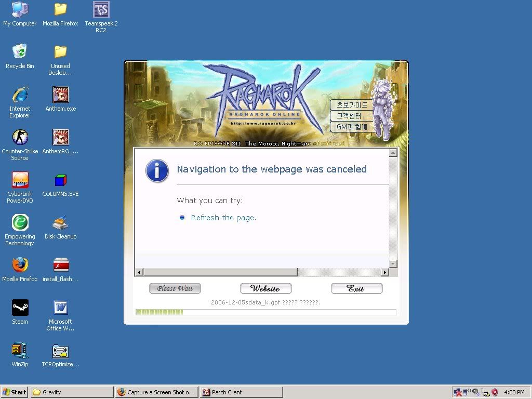The width and height of the screenshot is (532, 399).
Task: Select Disk Cleanup shortcut
Action: (60, 227)
